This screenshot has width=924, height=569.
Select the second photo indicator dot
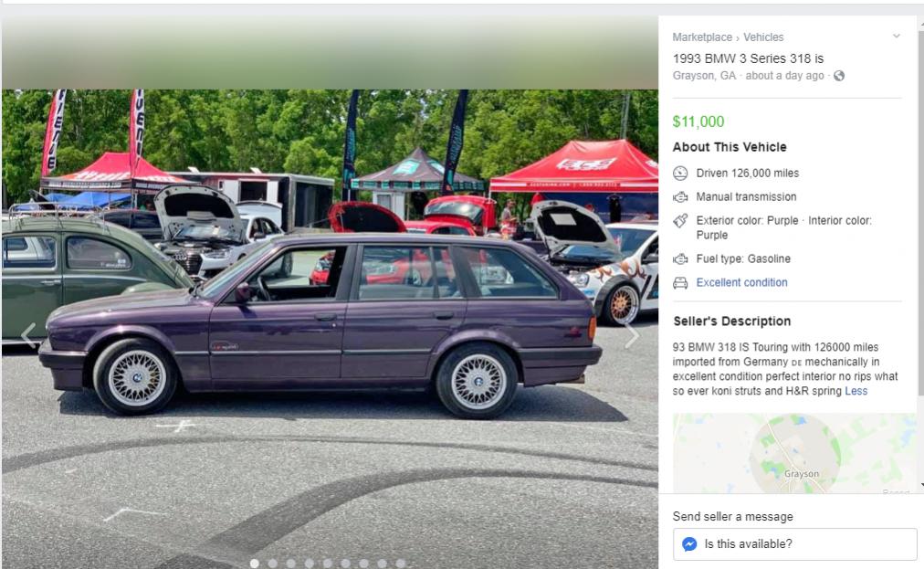pos(272,564)
